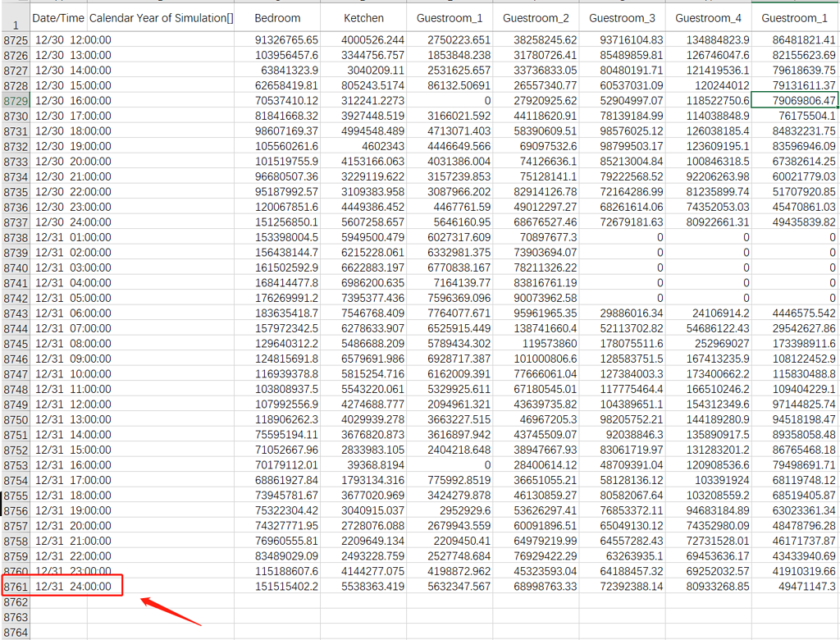Click last-row value 49471147.3

(795, 587)
